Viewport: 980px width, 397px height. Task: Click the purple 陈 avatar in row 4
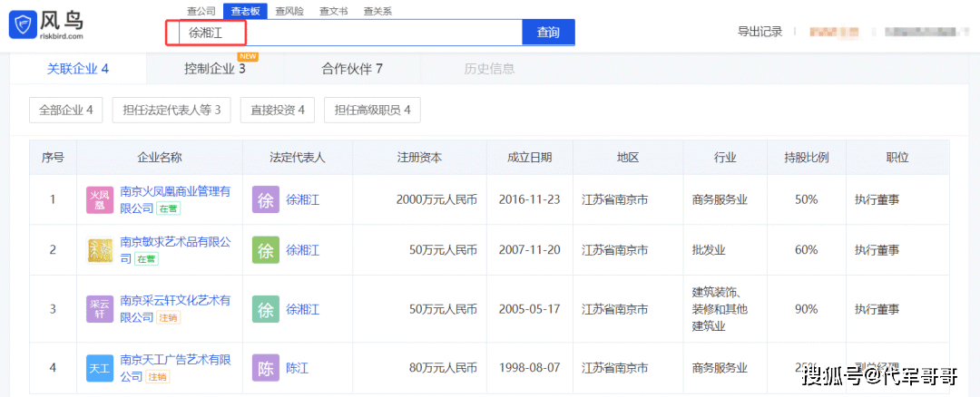tap(266, 368)
